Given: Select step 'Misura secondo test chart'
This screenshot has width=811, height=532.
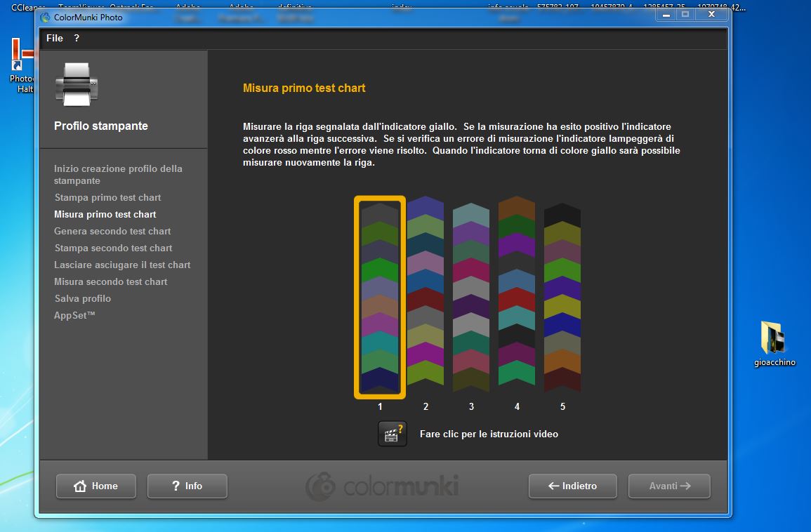Looking at the screenshot, I should pos(111,281).
